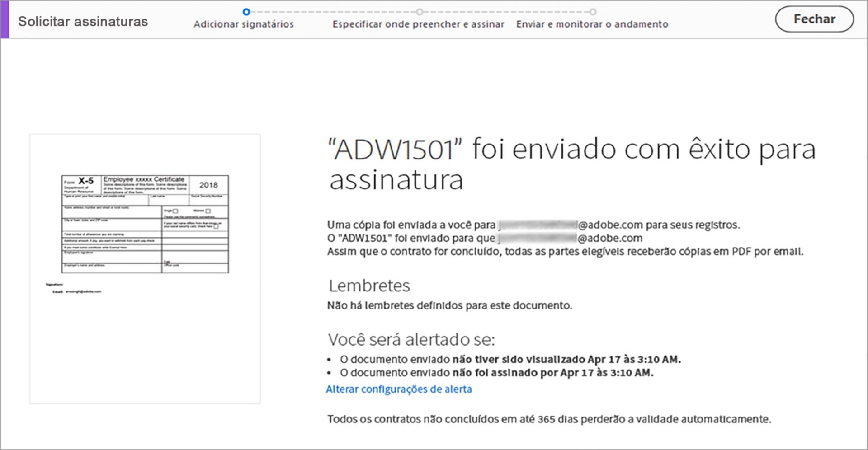Click the Enviar e monitorar o andamento step circle
This screenshot has width=868, height=450.
[592, 12]
